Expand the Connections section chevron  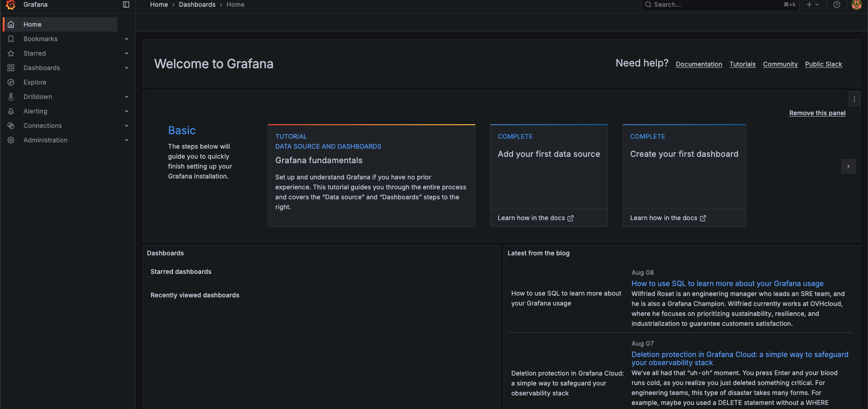(127, 126)
